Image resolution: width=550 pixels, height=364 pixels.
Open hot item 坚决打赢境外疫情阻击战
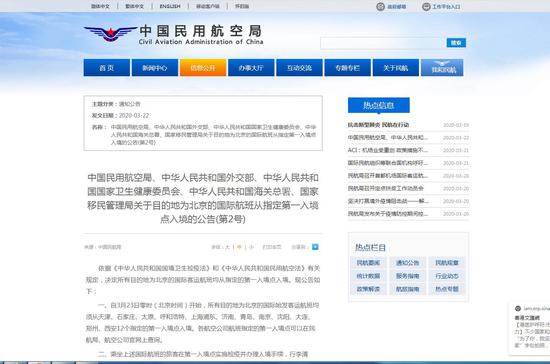pyautogui.click(x=388, y=201)
